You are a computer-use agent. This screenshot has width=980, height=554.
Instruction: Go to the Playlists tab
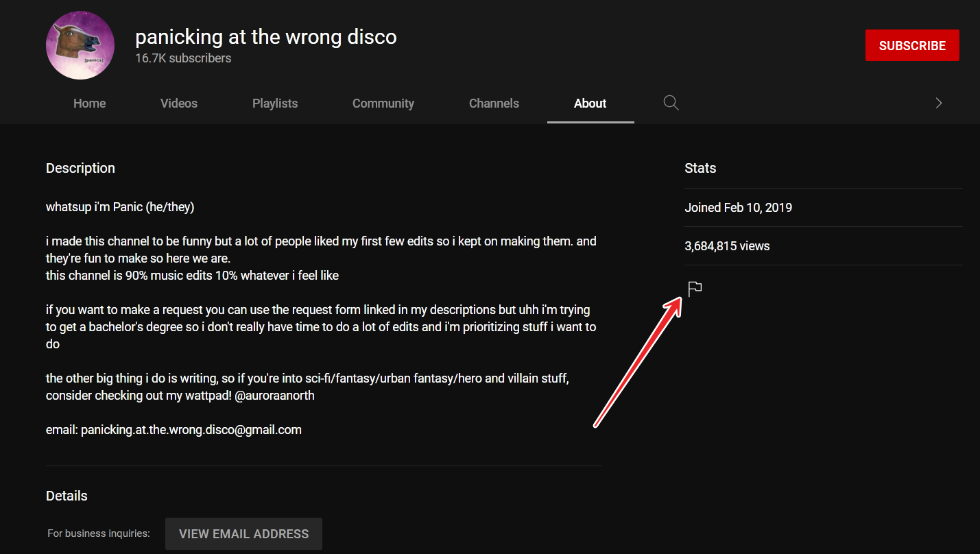point(274,103)
